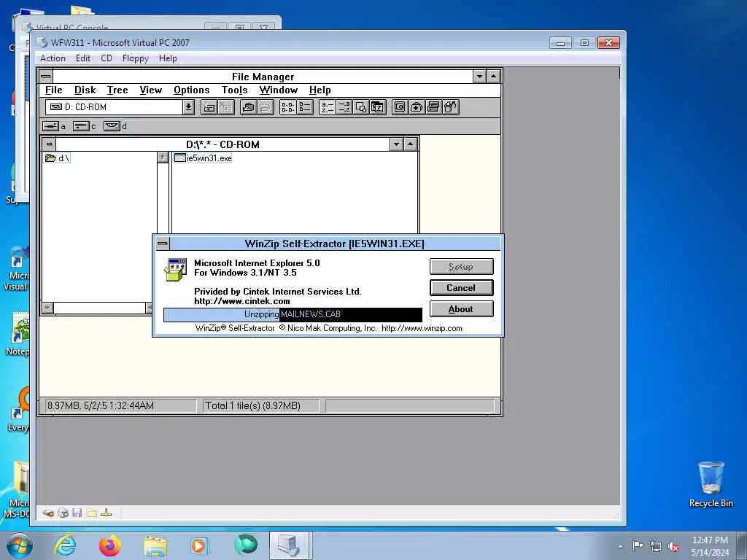
Task: Open the File menu in File Manager
Action: [x=54, y=90]
